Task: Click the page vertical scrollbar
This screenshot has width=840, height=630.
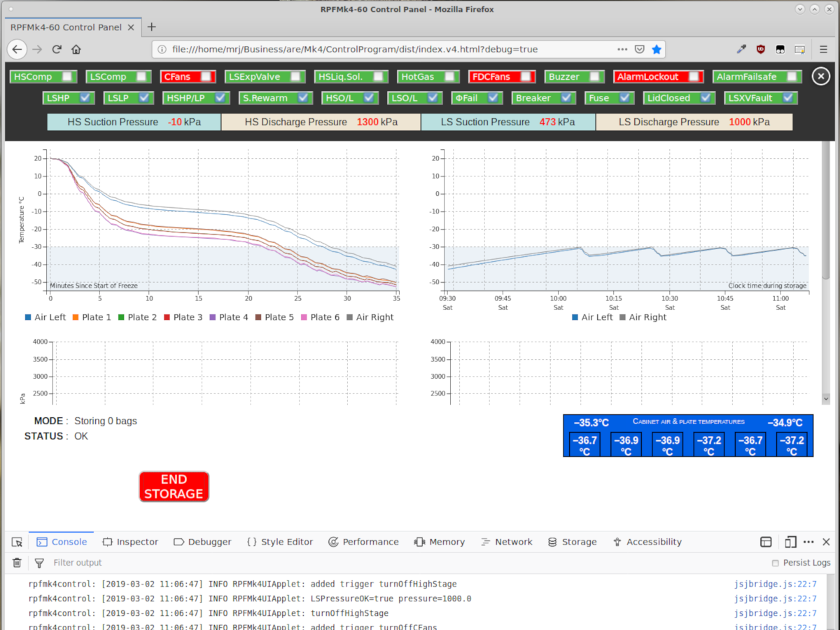Action: pos(827,210)
